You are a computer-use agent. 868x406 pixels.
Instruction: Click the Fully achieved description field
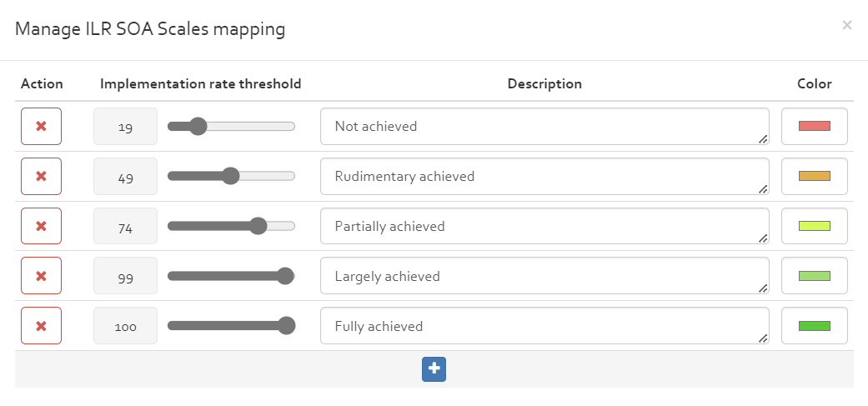point(544,326)
